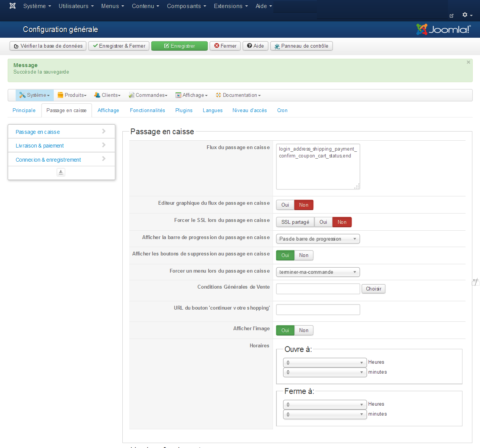
Task: Click the Affichage icon
Action: click(178, 95)
